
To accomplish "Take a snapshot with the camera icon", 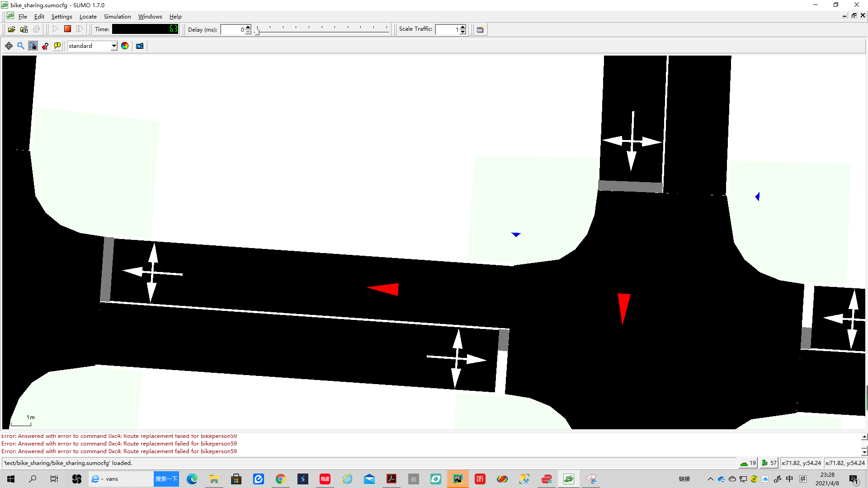I will coord(139,46).
